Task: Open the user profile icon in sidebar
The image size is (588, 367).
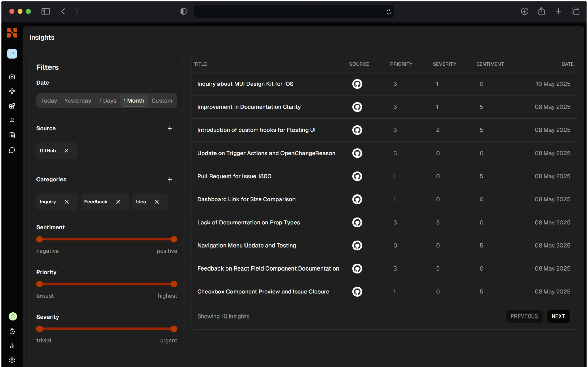Action: pos(12,120)
